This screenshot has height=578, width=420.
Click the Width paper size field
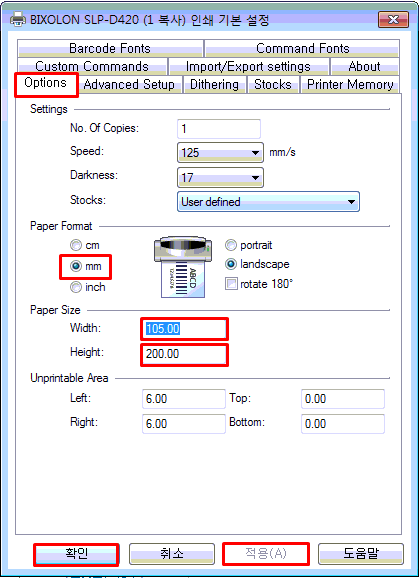184,329
